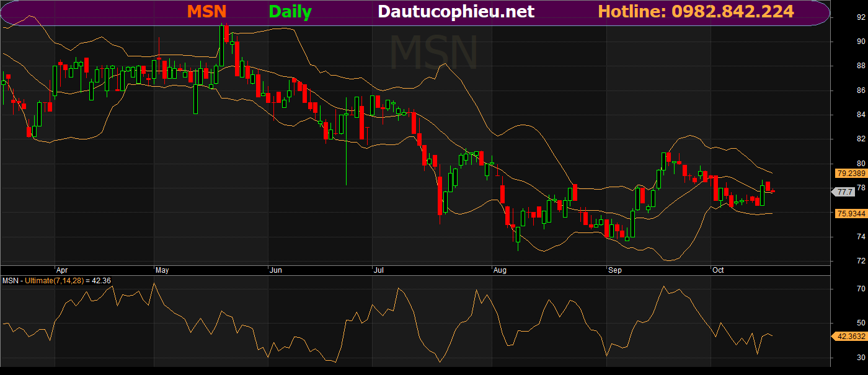Viewport: 868px width, 375px height.
Task: Click the Ultimate(7,14,28) indicator title
Action: [58, 281]
